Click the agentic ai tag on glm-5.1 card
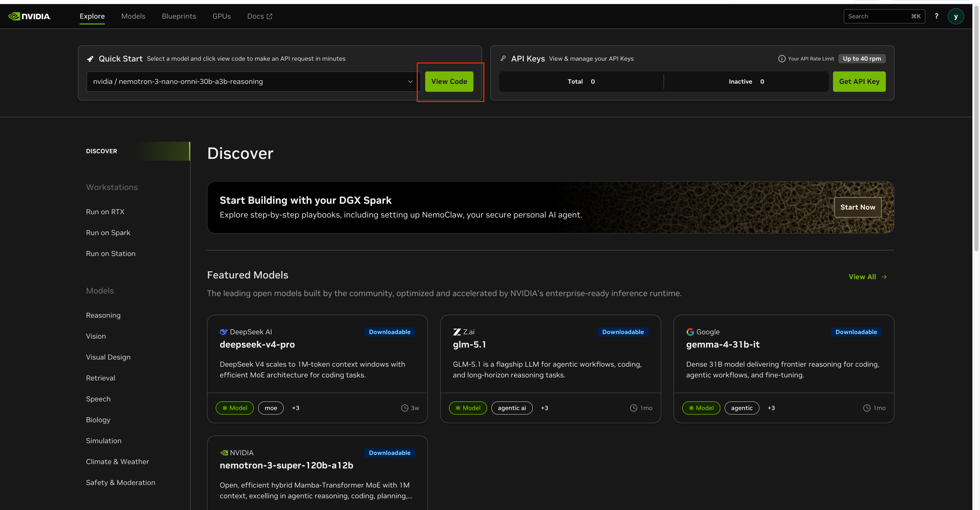The height and width of the screenshot is (510, 980). (512, 408)
